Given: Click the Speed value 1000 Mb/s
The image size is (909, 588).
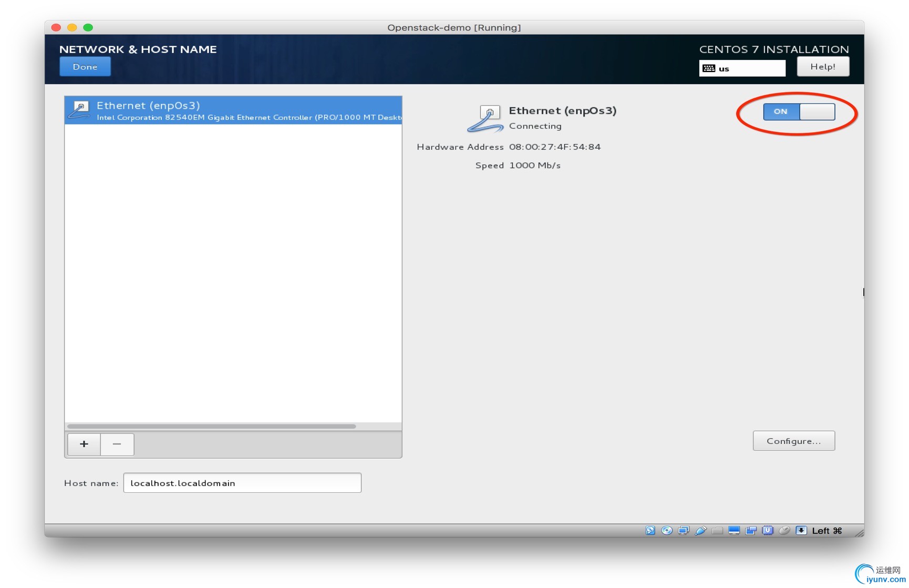Looking at the screenshot, I should coord(535,166).
